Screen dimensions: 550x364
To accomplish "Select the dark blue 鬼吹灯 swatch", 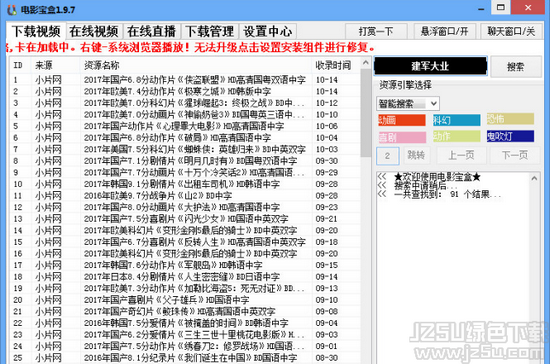I will pos(510,136).
